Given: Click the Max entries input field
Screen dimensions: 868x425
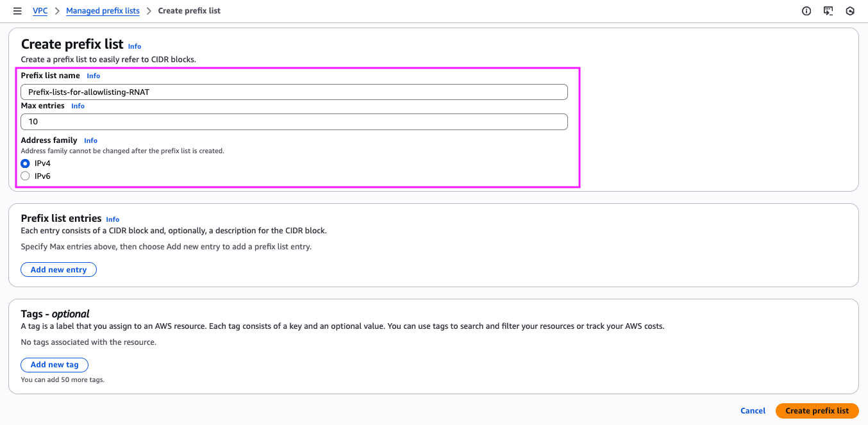Looking at the screenshot, I should [294, 121].
